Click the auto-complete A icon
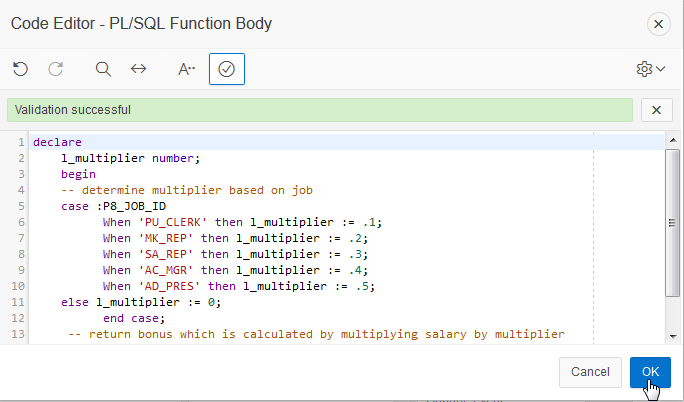 click(186, 69)
